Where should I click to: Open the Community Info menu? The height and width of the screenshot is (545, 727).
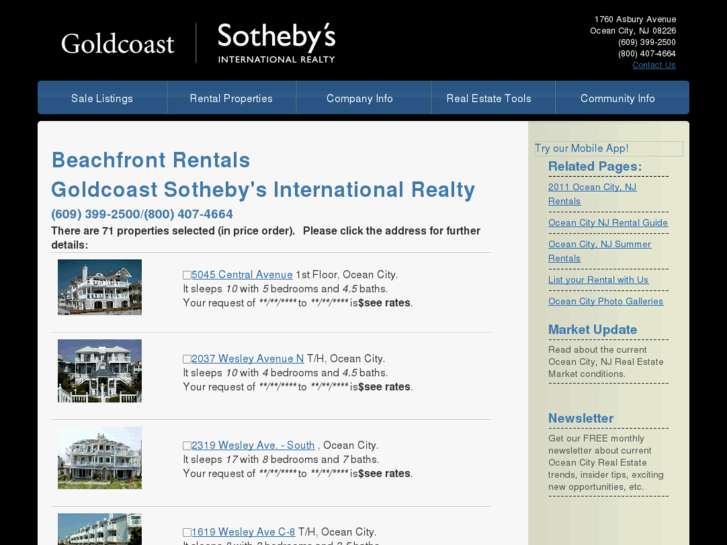tap(618, 98)
